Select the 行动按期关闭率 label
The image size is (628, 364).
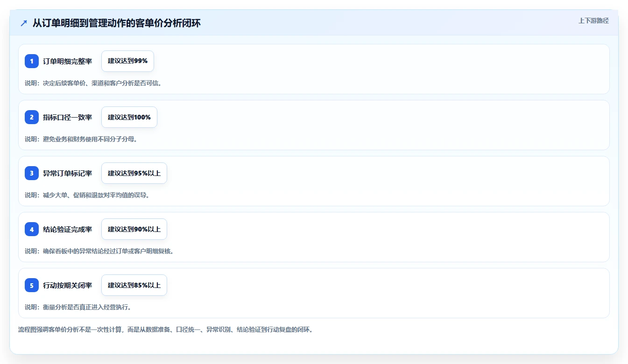click(x=67, y=285)
